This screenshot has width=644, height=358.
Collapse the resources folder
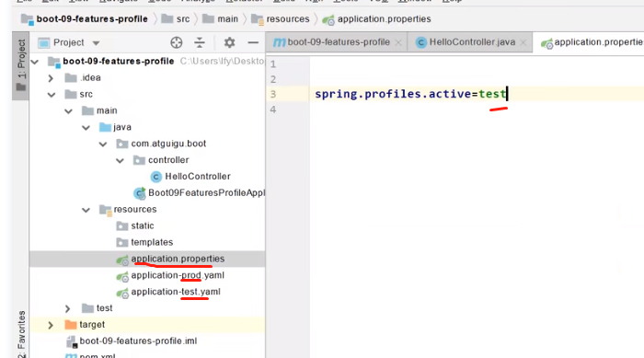pos(86,210)
